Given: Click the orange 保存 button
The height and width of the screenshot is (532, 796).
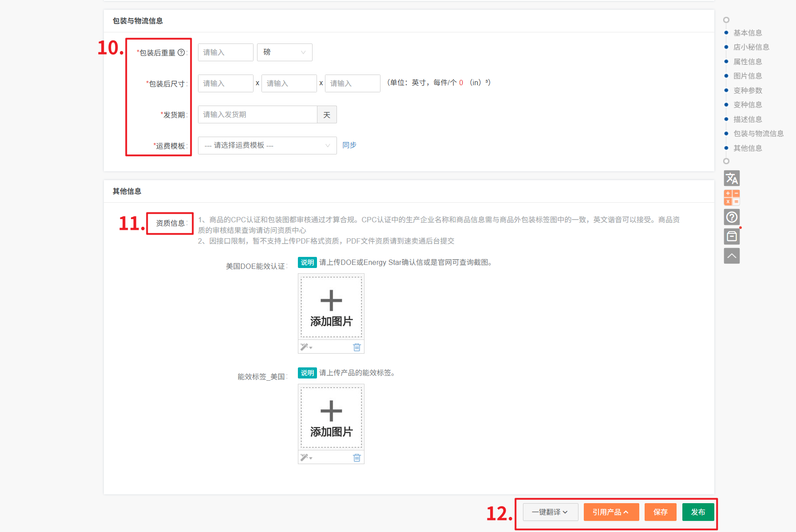Looking at the screenshot, I should (660, 512).
